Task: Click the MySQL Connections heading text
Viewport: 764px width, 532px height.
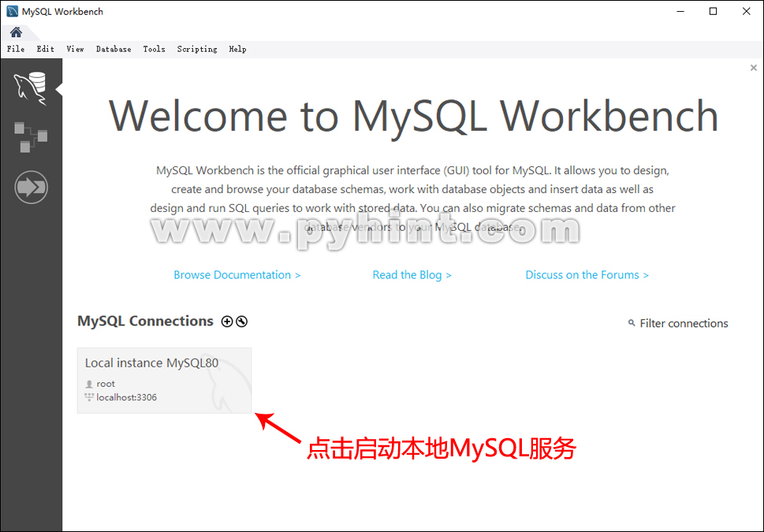Action: coord(145,322)
